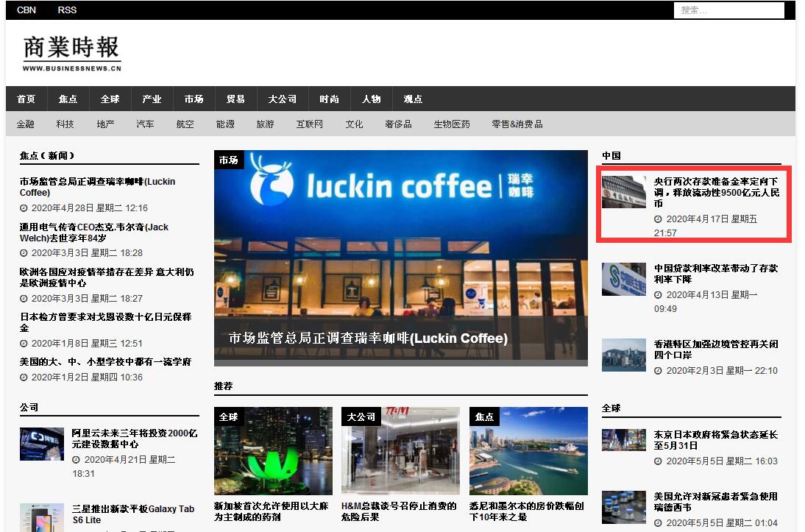Viewport: 805px width, 532px height.
Task: Open headline 阿里云未来三年将投资2000亿
Action: (135, 439)
